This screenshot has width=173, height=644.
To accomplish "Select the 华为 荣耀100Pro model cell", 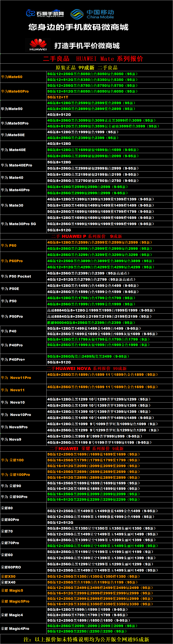I will [23, 475].
